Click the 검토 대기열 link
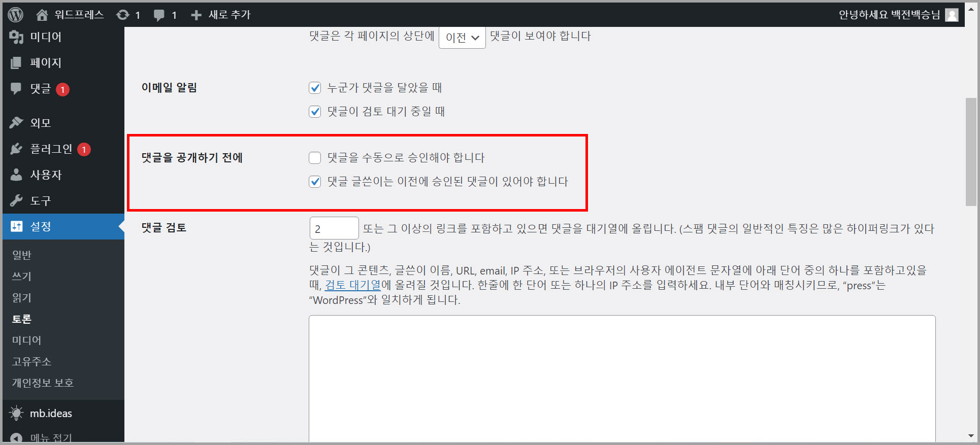 click(x=353, y=285)
